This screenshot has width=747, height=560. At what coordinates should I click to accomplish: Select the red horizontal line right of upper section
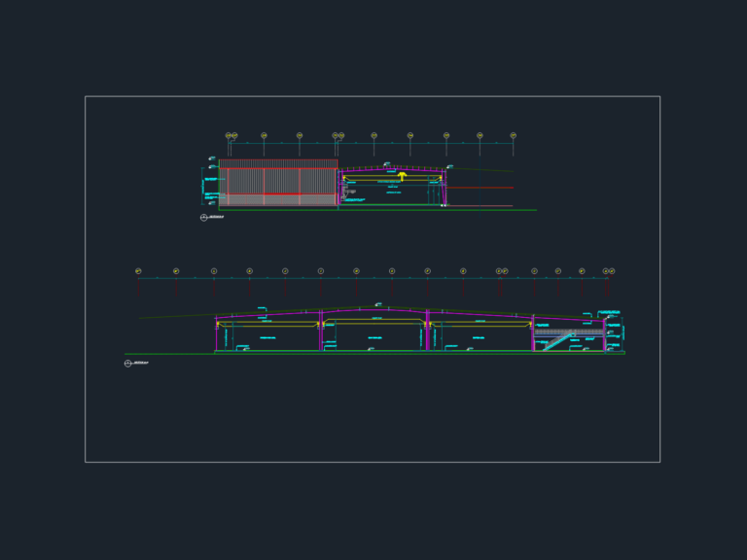(480, 188)
